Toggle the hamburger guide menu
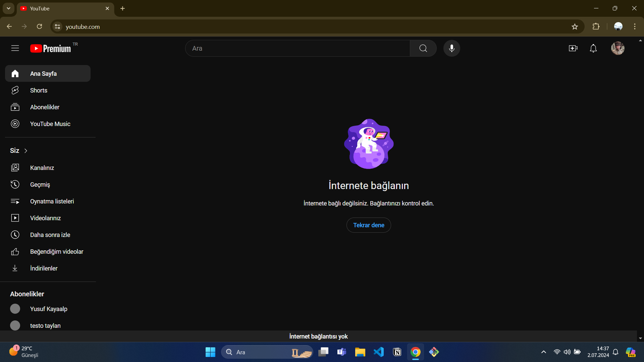Screen dimensions: 644x362 point(15,48)
